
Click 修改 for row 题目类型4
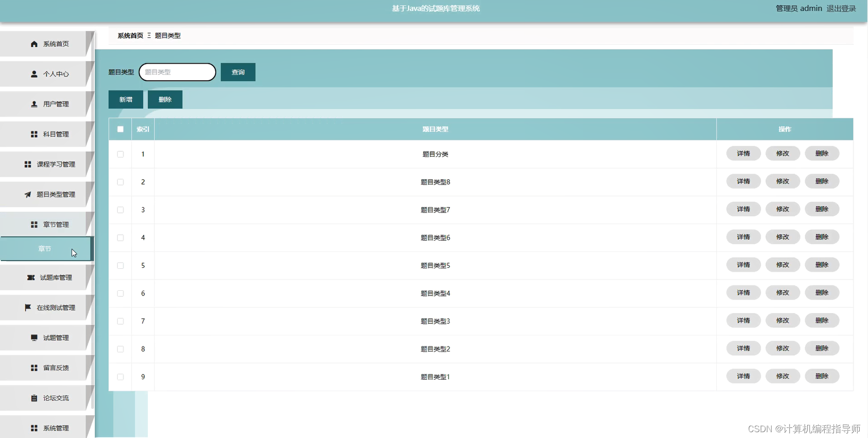[x=783, y=293]
